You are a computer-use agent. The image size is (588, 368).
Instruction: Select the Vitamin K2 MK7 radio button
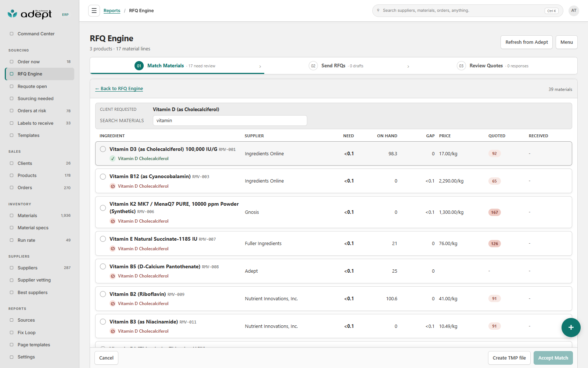click(x=103, y=208)
